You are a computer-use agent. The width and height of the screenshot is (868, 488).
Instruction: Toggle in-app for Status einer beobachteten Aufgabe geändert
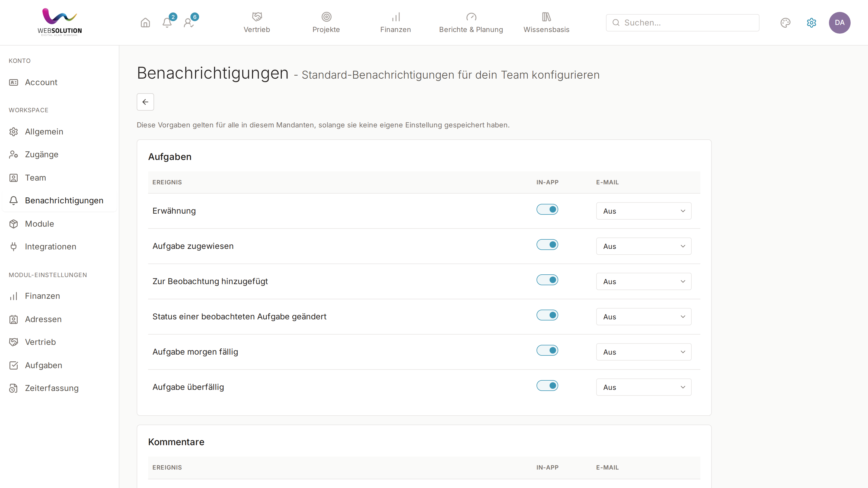[x=547, y=315]
